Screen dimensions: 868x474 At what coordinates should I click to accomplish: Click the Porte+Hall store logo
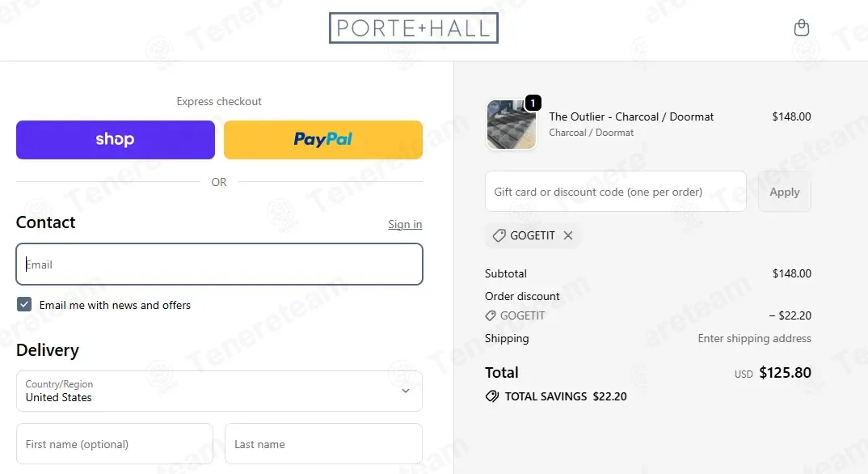pos(413,28)
